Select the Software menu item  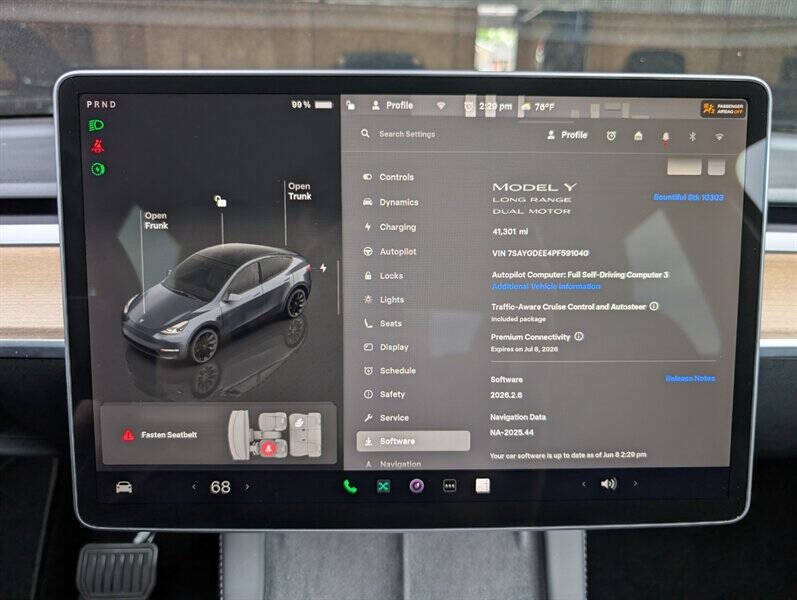pos(413,441)
